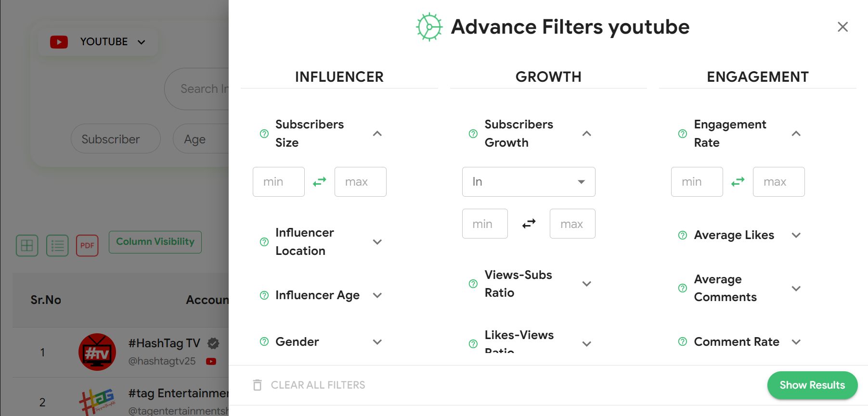Switch to grid view icon
Image resolution: width=868 pixels, height=416 pixels.
pos(26,245)
